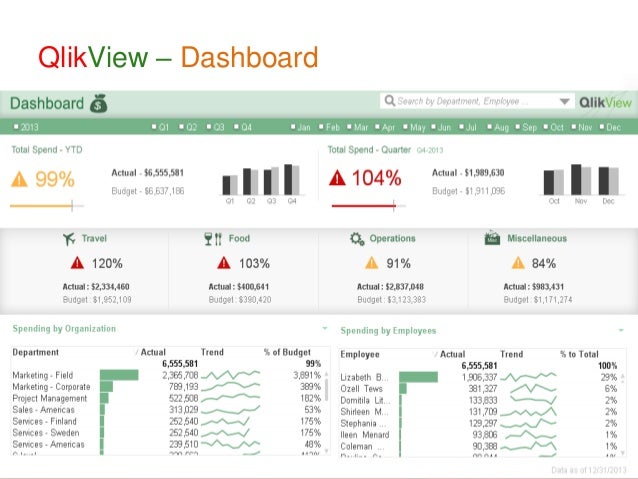Toggle the 2013 year filter
This screenshot has height=479, width=638.
(x=26, y=127)
